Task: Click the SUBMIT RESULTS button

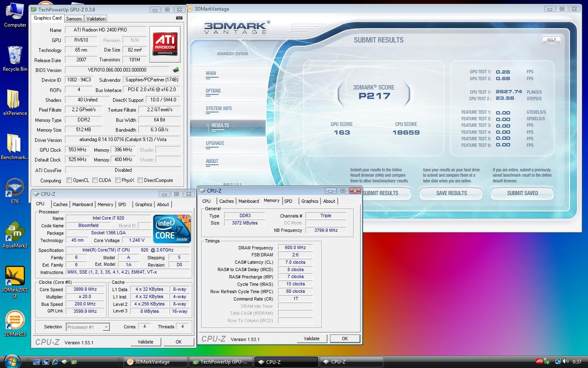Action: click(x=386, y=193)
